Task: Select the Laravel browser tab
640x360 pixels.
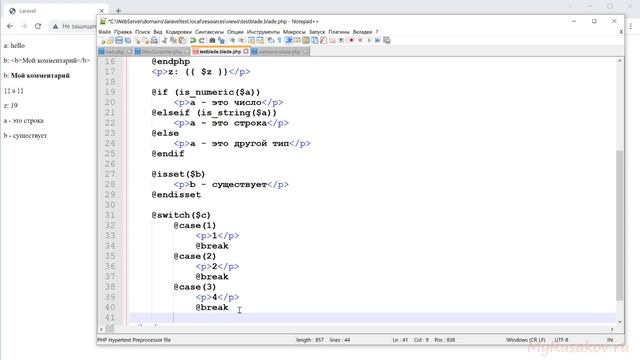Action: pyautogui.click(x=55, y=11)
